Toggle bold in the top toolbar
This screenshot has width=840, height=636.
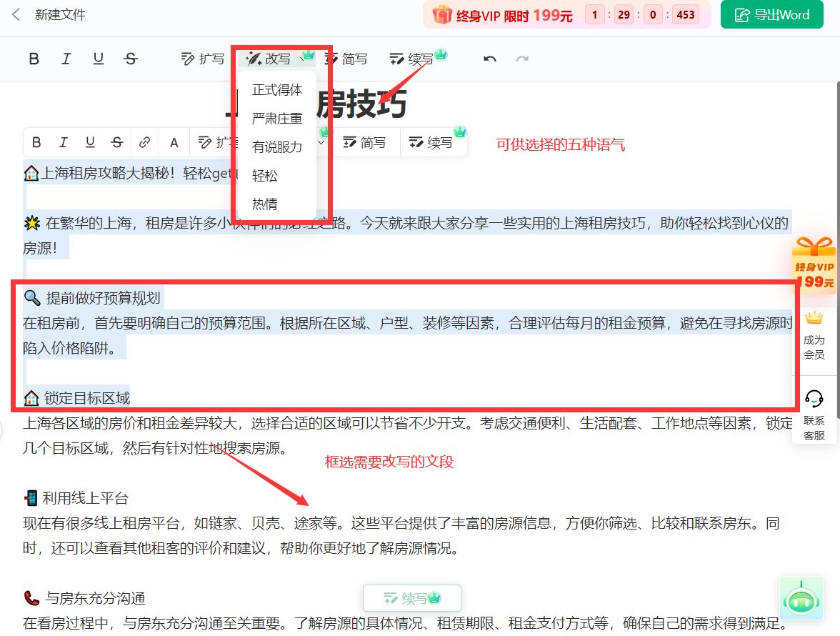(x=34, y=59)
